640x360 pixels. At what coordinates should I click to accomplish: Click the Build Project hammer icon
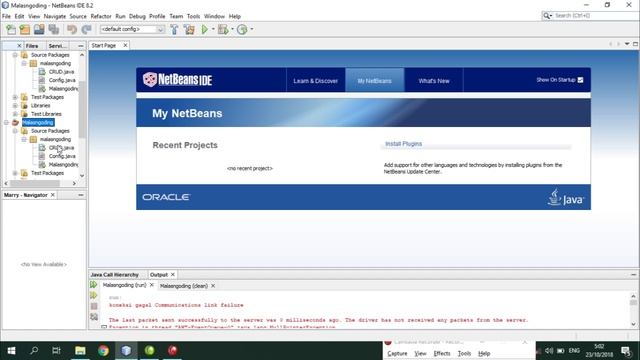point(174,29)
